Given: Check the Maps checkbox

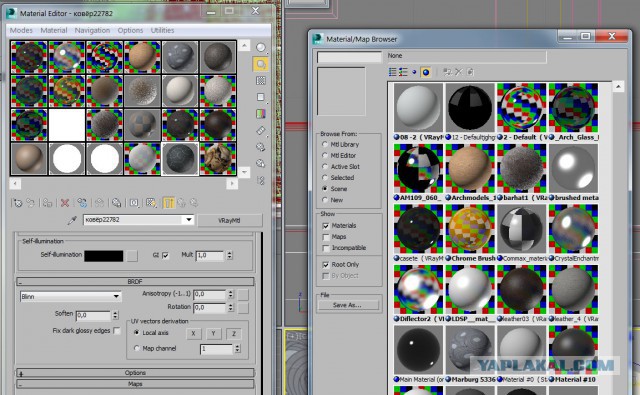Looking at the screenshot, I should [x=326, y=237].
